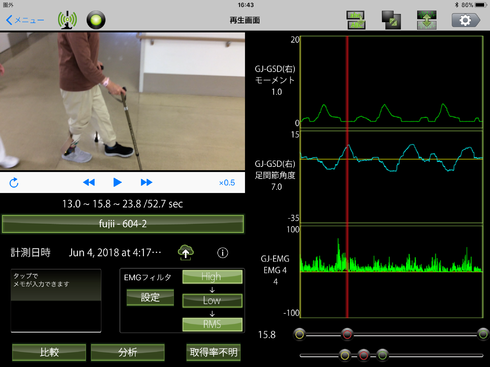This screenshot has height=367, width=490.
Task: Tap the memo input field
Action: click(56, 301)
